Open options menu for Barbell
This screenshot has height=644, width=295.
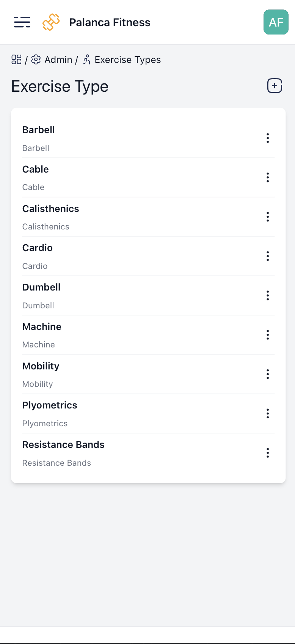point(268,138)
